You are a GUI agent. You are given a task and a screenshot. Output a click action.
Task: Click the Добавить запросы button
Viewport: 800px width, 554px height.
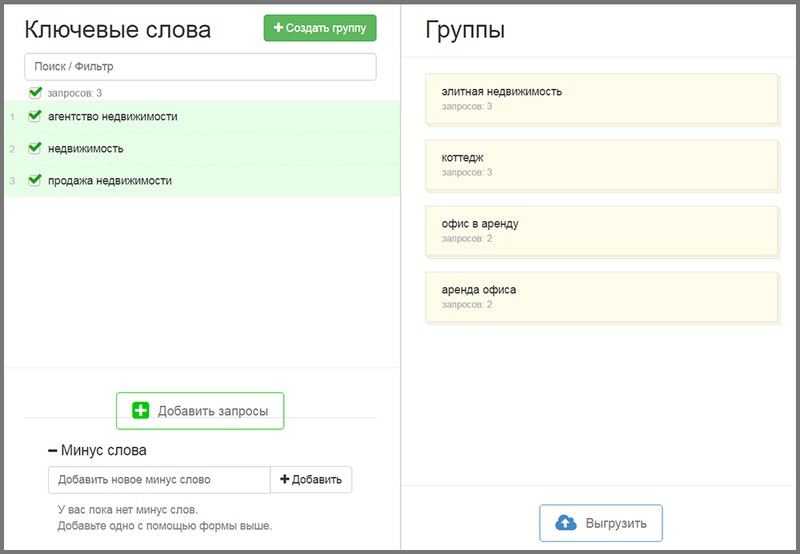[x=200, y=411]
